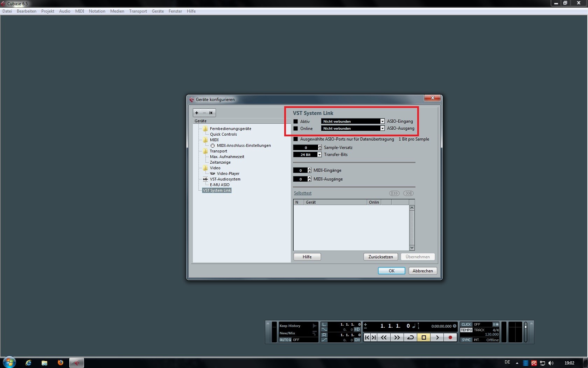
Task: Toggle the TEMPO track button
Action: 466,330
